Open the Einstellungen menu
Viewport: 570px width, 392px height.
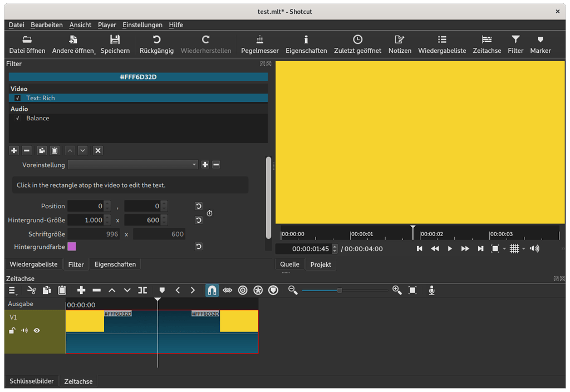click(142, 24)
